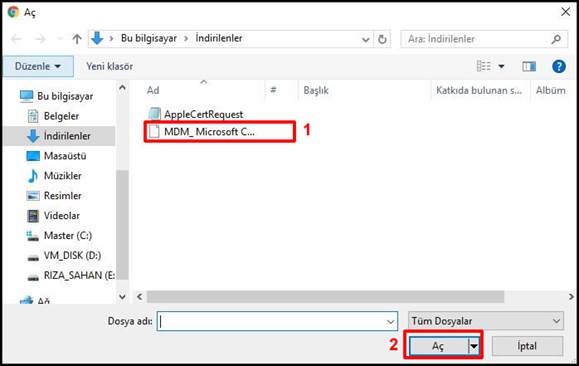Open Müzikler in the sidebar
Viewport: 579px width, 366px height.
(x=63, y=176)
